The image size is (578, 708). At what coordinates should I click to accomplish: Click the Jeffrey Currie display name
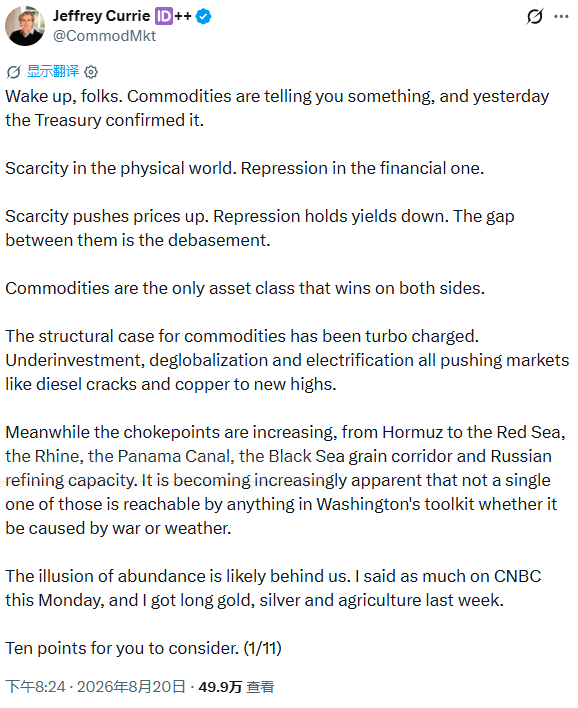[102, 16]
